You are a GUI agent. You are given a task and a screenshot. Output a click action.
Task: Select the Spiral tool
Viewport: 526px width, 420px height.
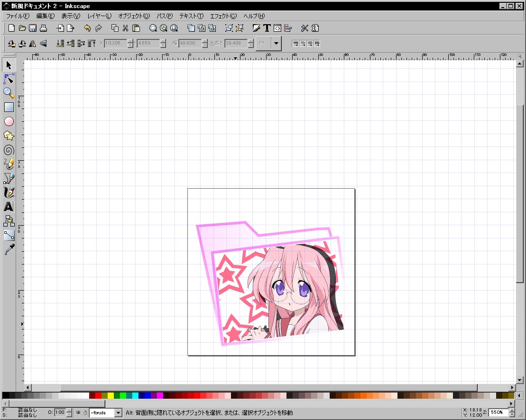pos(9,150)
